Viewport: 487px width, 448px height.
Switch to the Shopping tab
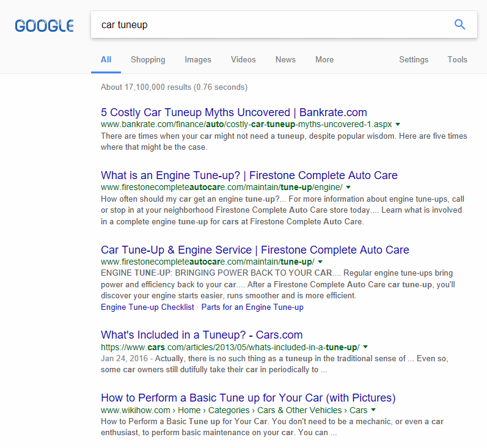148,60
